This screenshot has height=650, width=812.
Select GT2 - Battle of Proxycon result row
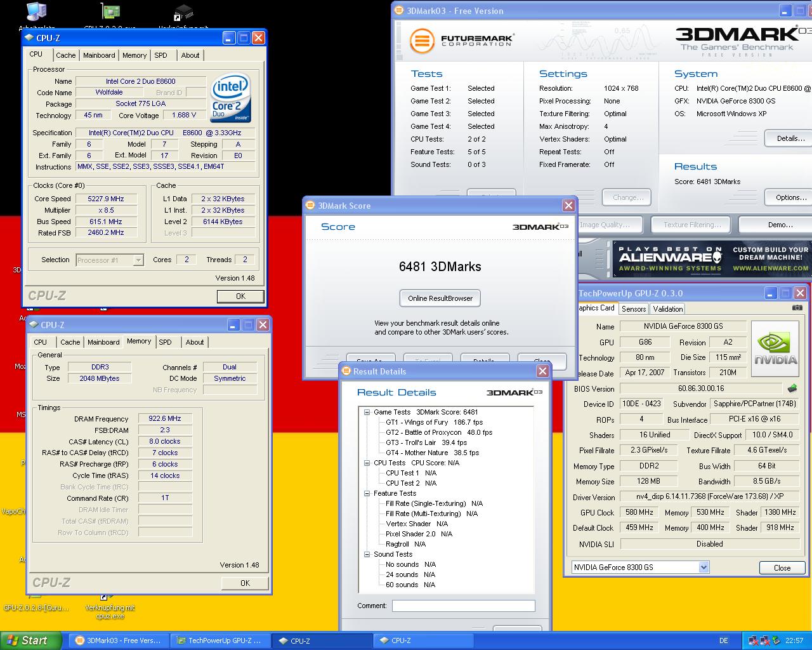pos(439,432)
